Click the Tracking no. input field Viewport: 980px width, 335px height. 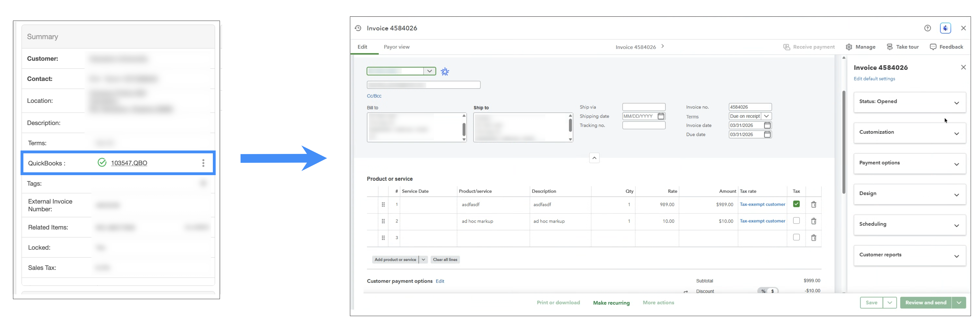644,125
